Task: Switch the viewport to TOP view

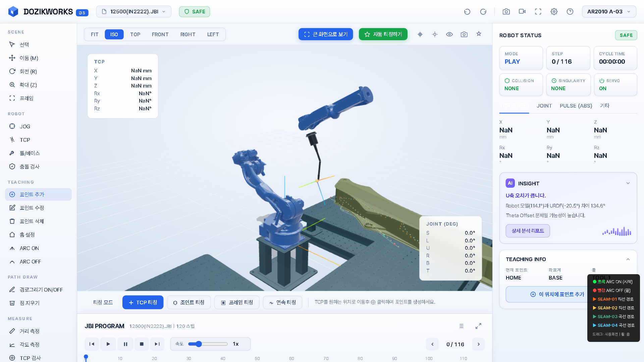Action: (135, 35)
